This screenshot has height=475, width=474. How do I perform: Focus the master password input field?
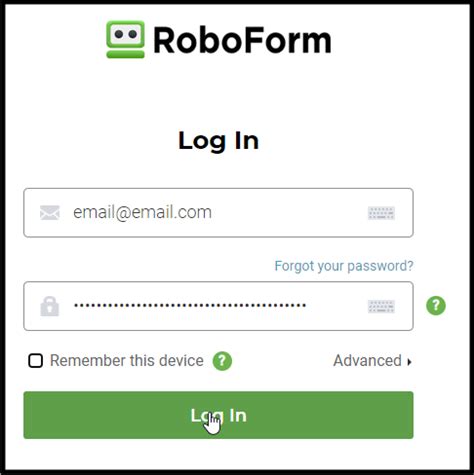pyautogui.click(x=218, y=306)
